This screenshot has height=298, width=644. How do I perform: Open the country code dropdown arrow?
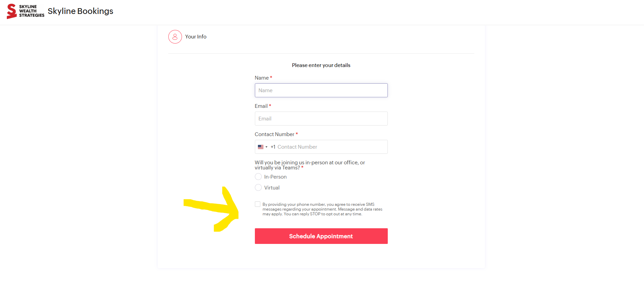click(x=266, y=147)
